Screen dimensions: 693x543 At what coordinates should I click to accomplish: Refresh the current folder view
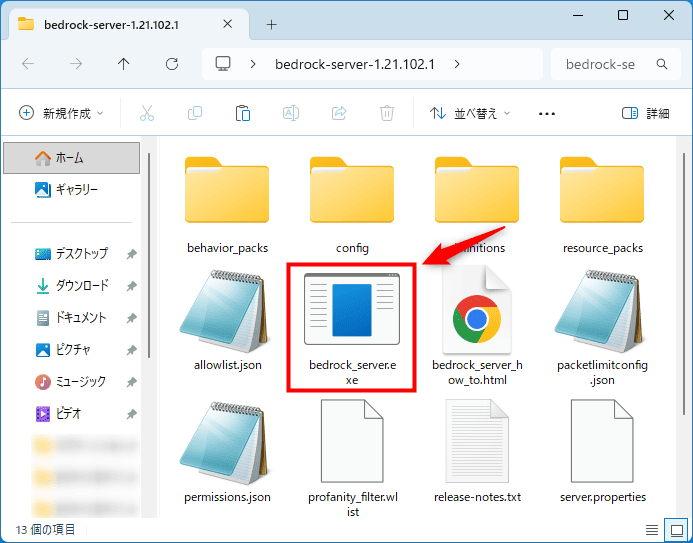pos(172,64)
